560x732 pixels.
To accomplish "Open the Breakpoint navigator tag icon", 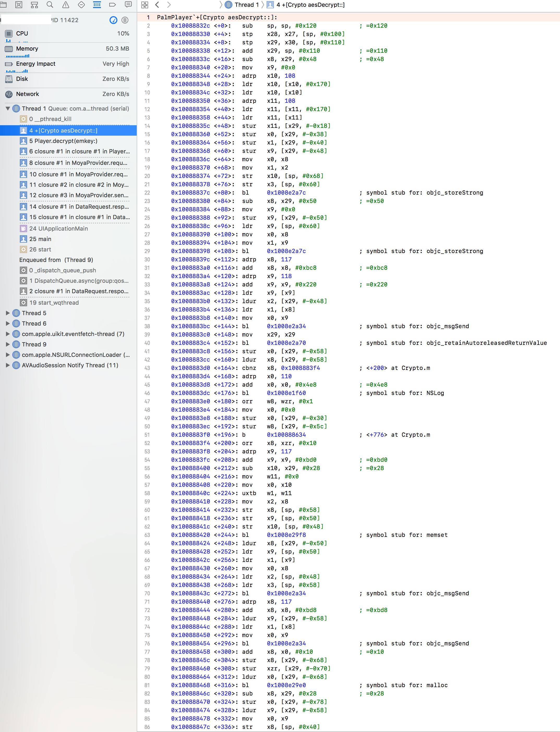I will tap(113, 5).
